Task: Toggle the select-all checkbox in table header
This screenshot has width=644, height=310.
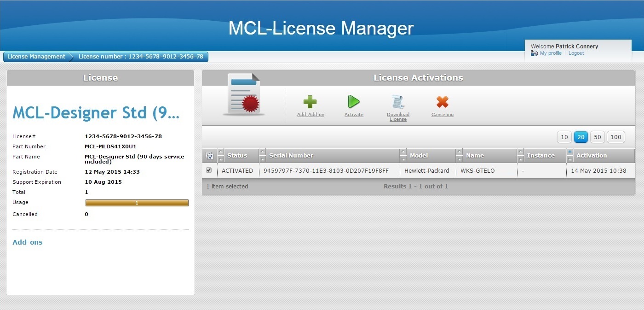Action: (209, 156)
